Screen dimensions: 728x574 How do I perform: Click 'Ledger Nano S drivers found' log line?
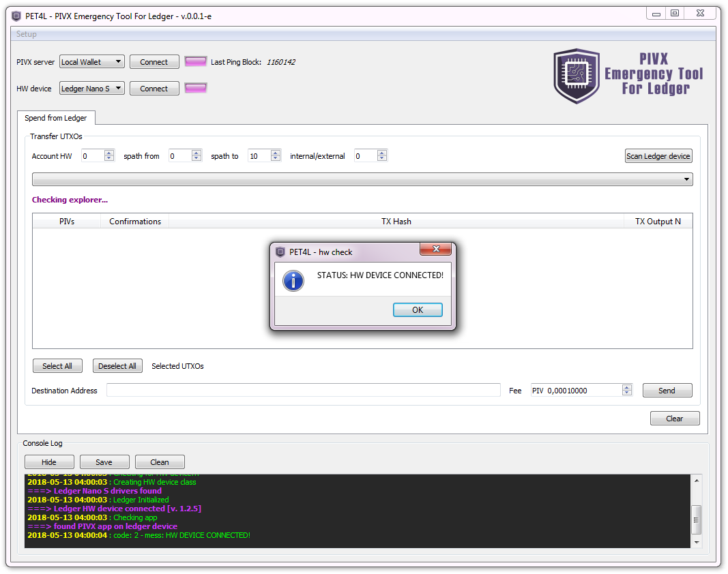click(94, 490)
